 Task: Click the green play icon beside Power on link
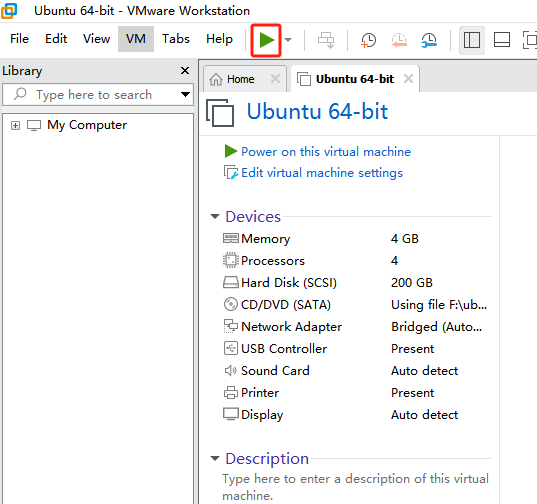(x=230, y=151)
